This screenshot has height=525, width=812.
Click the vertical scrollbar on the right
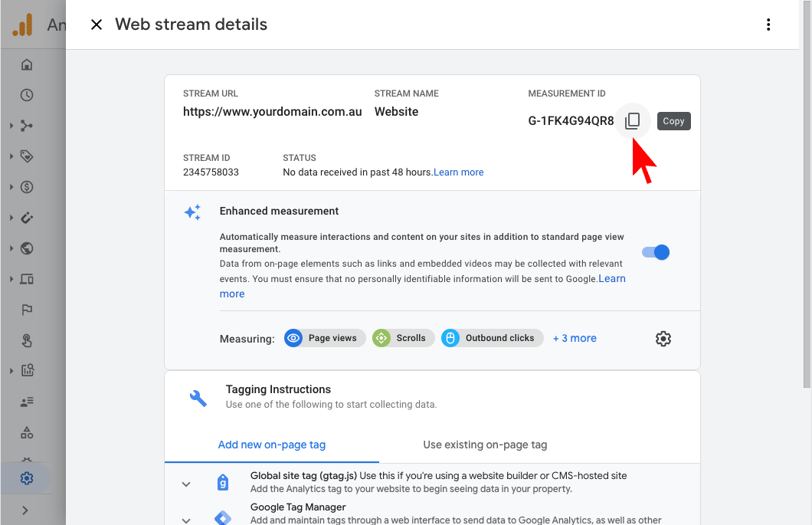point(807,197)
